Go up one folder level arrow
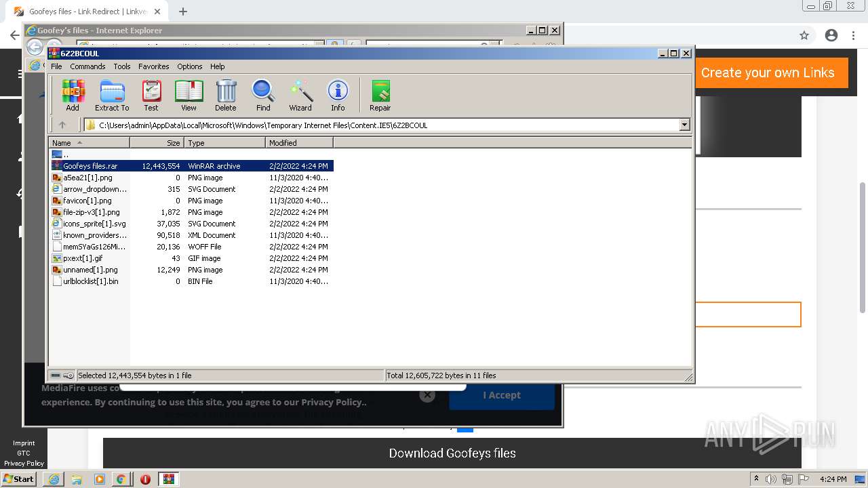Viewport: 868px width, 488px height. tap(62, 125)
